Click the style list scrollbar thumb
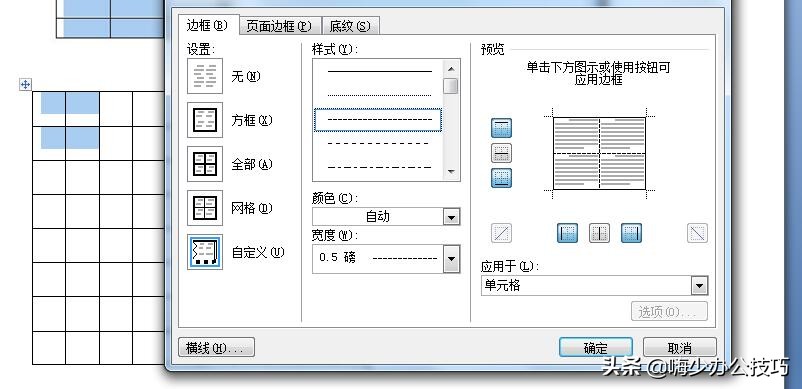The width and height of the screenshot is (802, 389). [x=451, y=86]
